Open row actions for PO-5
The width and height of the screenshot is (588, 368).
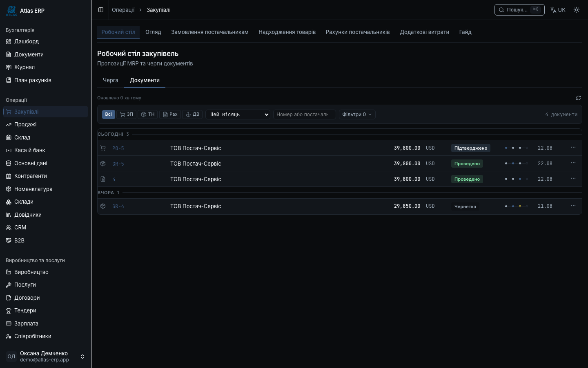tap(573, 148)
